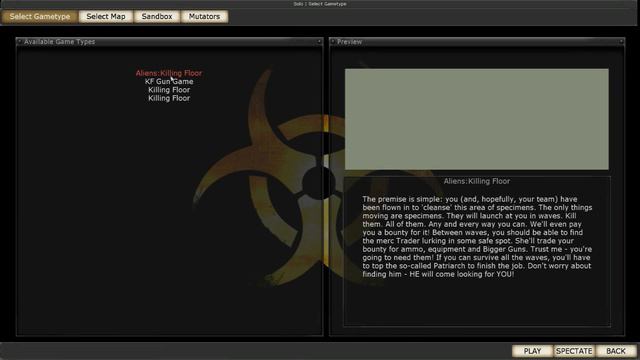Return using the BACK button
The width and height of the screenshot is (640, 360).
(616, 351)
